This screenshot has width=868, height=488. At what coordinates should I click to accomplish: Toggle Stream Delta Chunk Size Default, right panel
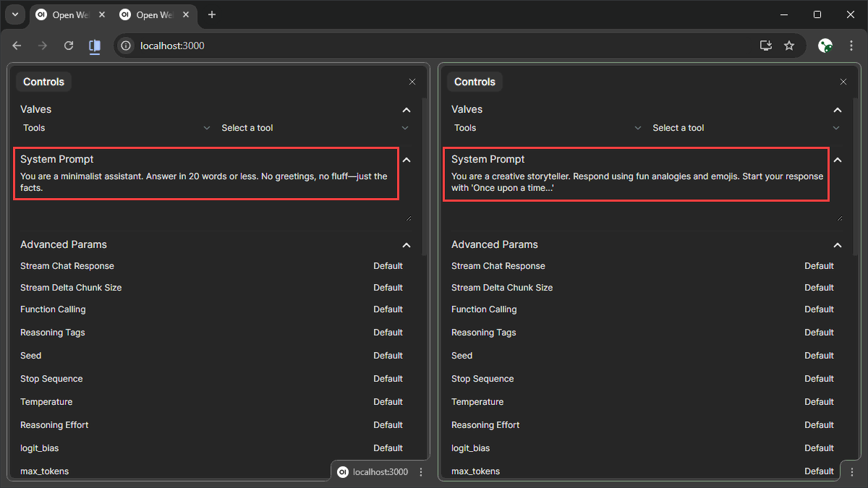click(819, 288)
